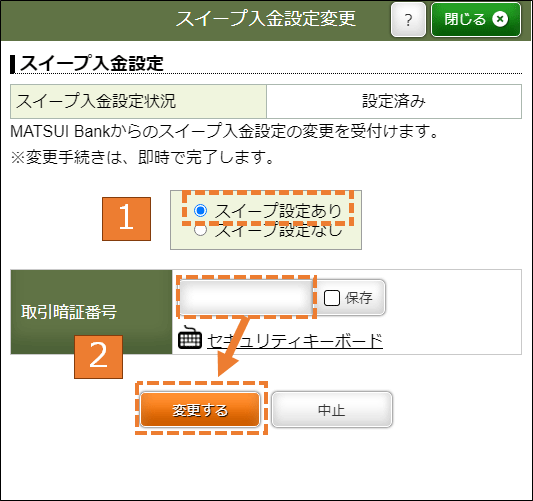This screenshot has height=501, width=533.
Task: Click the 変更する button
Action: pyautogui.click(x=200, y=410)
